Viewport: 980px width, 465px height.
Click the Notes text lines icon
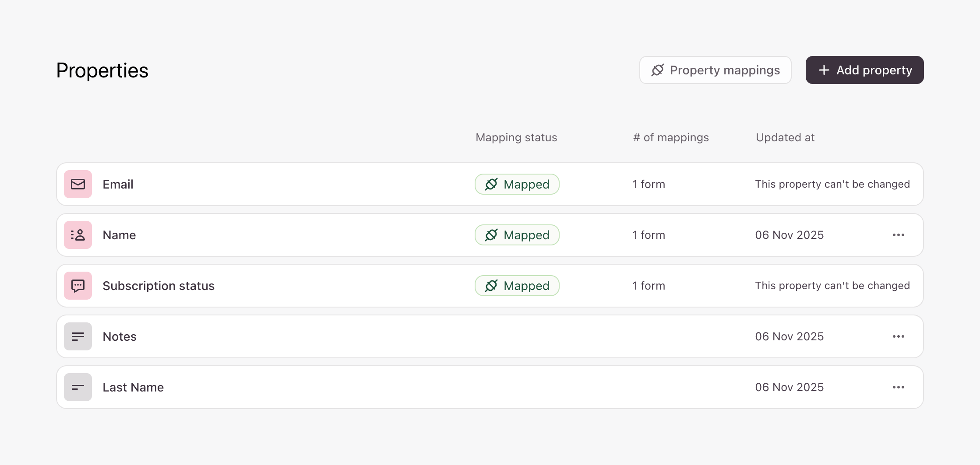(78, 336)
